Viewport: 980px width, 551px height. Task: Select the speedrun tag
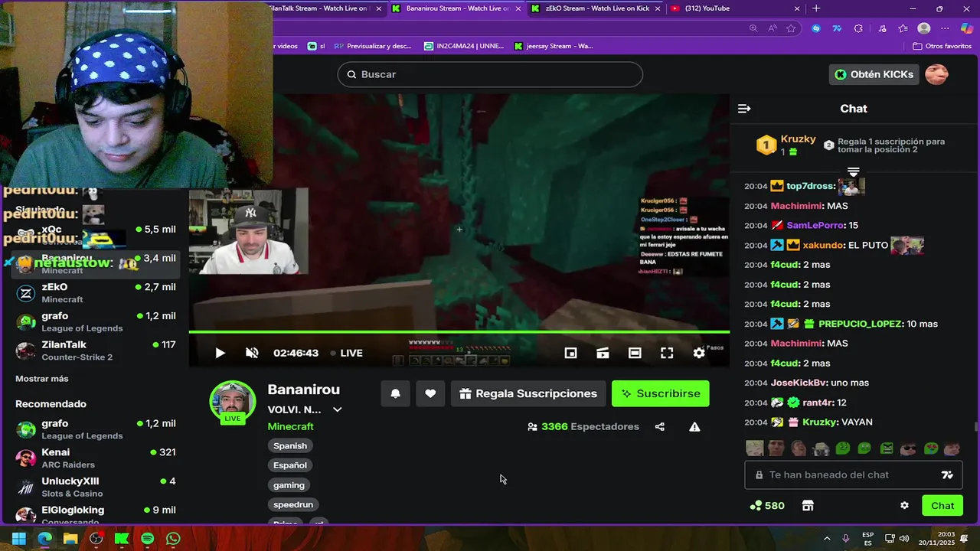[293, 504]
